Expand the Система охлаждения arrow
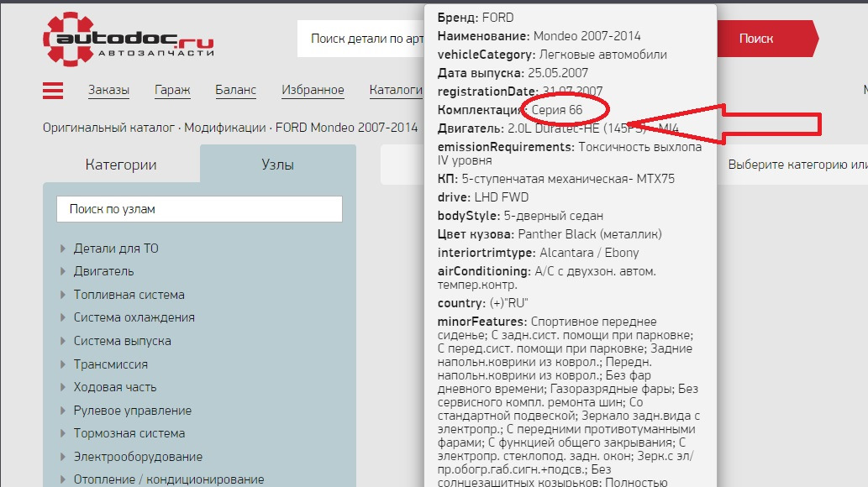Screen dimensions: 868x487 (63, 318)
